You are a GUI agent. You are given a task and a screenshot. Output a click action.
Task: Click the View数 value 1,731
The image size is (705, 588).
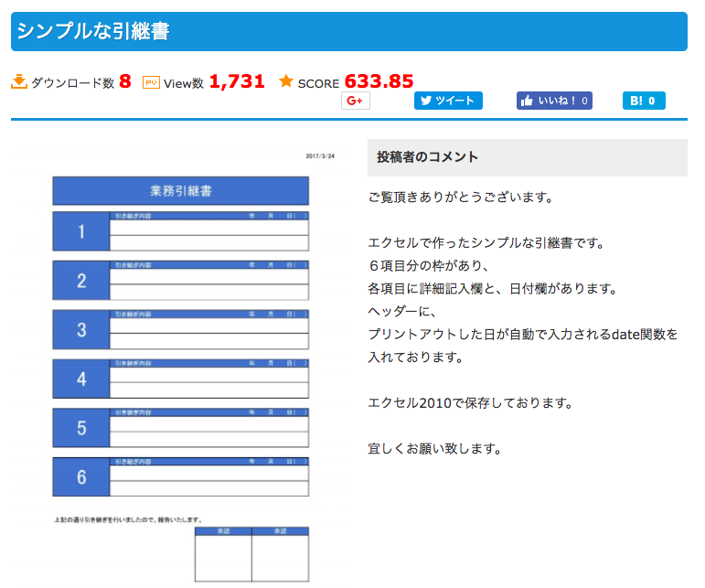tap(237, 81)
